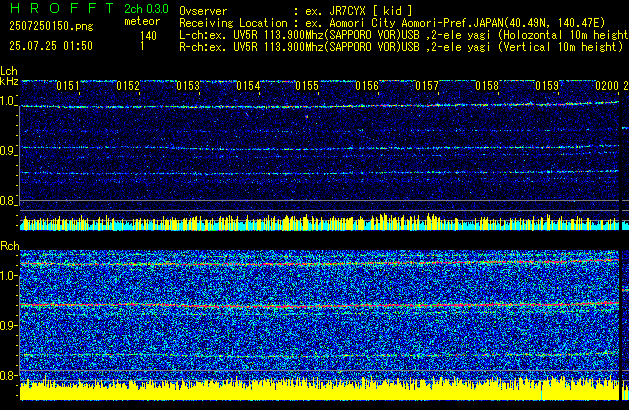The width and height of the screenshot is (629, 410).
Task: Click the Rch channel label
Action: point(10,246)
